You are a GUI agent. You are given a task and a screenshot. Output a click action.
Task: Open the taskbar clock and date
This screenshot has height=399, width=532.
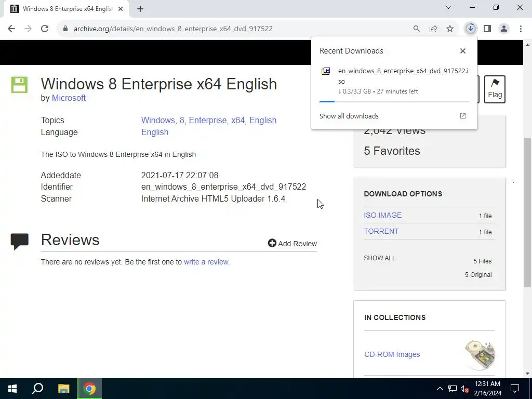click(x=487, y=389)
